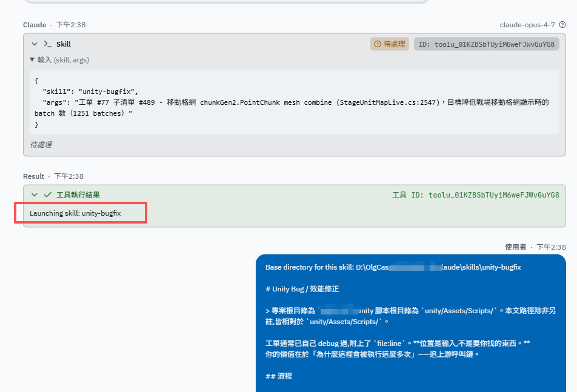Viewport: 577px width, 392px height.
Task: Click the Launching skill: unity-bugfix text
Action: pos(75,213)
